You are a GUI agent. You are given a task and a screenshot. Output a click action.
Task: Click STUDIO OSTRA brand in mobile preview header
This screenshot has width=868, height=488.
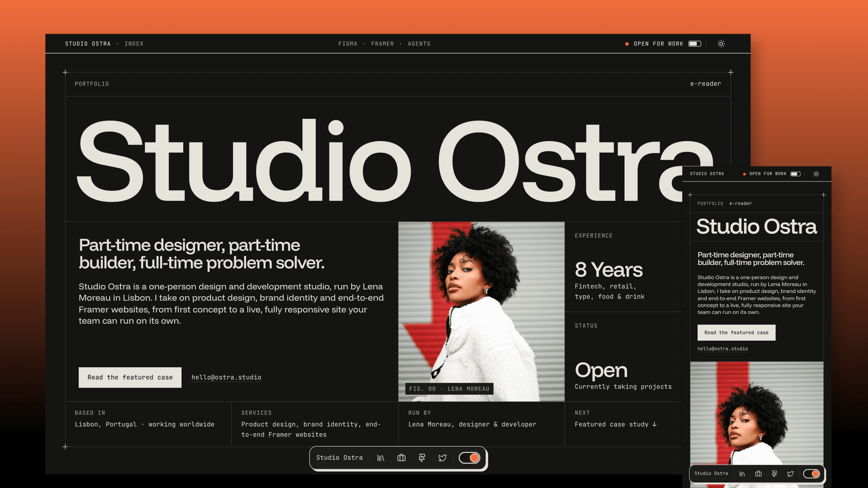[707, 174]
